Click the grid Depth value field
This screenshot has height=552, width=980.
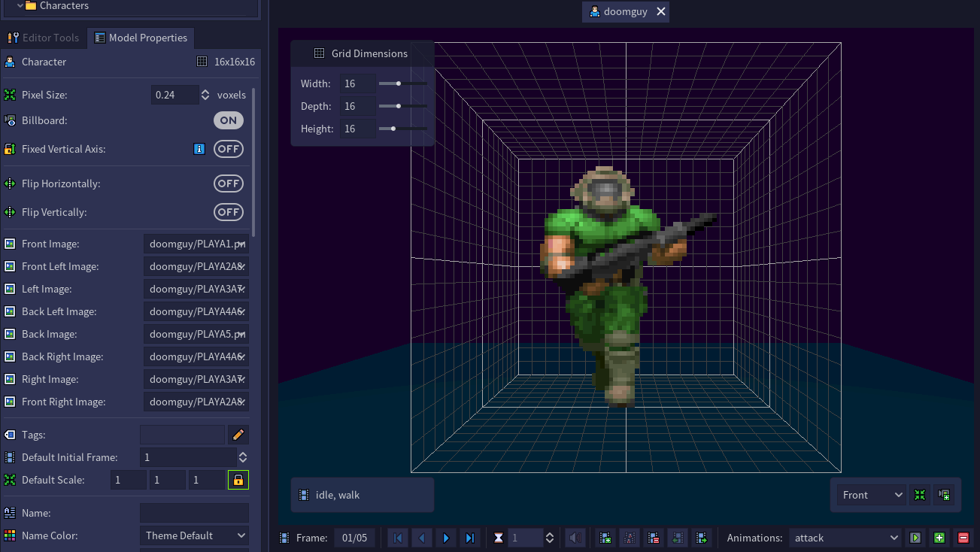[357, 106]
